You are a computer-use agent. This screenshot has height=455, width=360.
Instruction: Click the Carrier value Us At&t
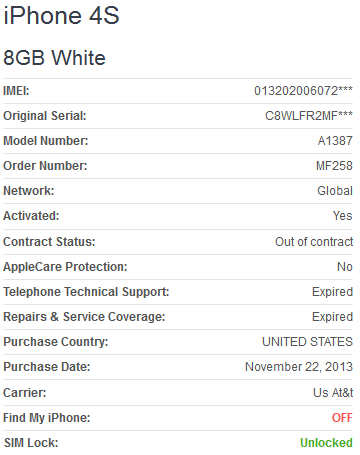click(x=333, y=393)
